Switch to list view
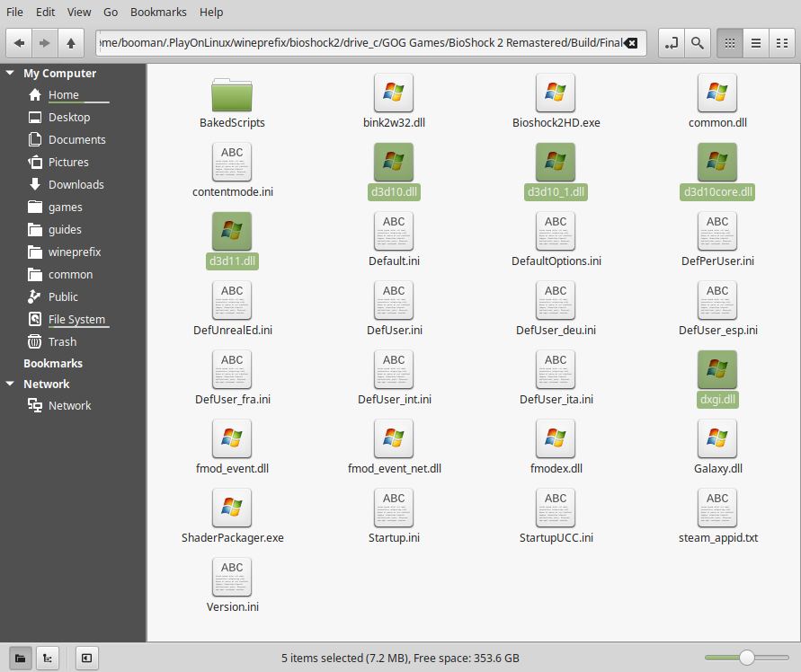801x672 pixels. (x=756, y=43)
